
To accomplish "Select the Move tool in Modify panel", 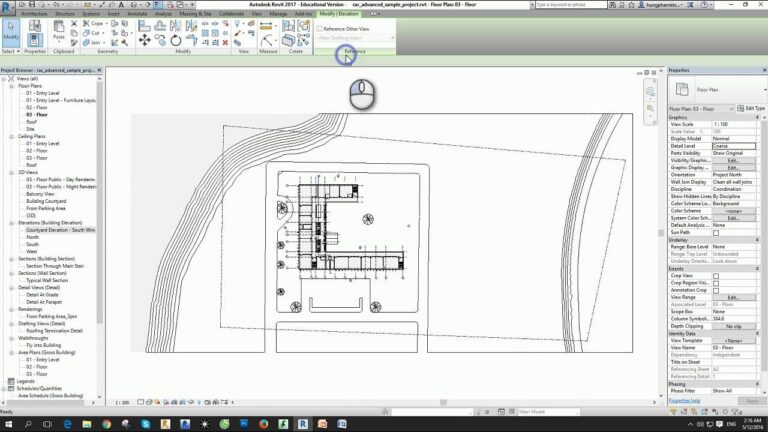I will point(146,41).
